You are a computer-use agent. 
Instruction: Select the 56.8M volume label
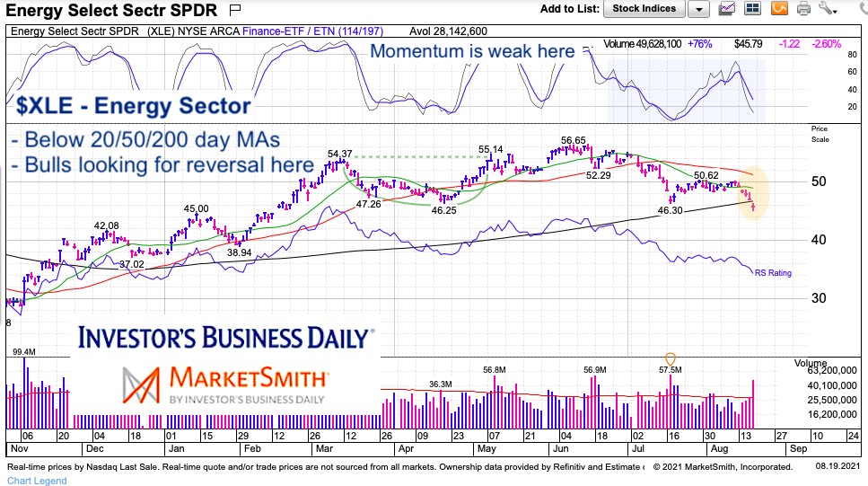coord(495,369)
